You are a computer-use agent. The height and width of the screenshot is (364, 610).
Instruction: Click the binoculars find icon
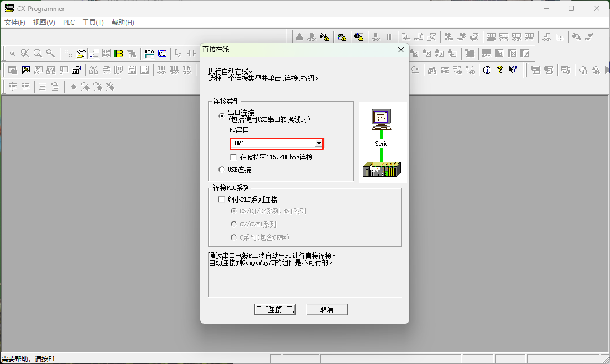[x=432, y=70]
